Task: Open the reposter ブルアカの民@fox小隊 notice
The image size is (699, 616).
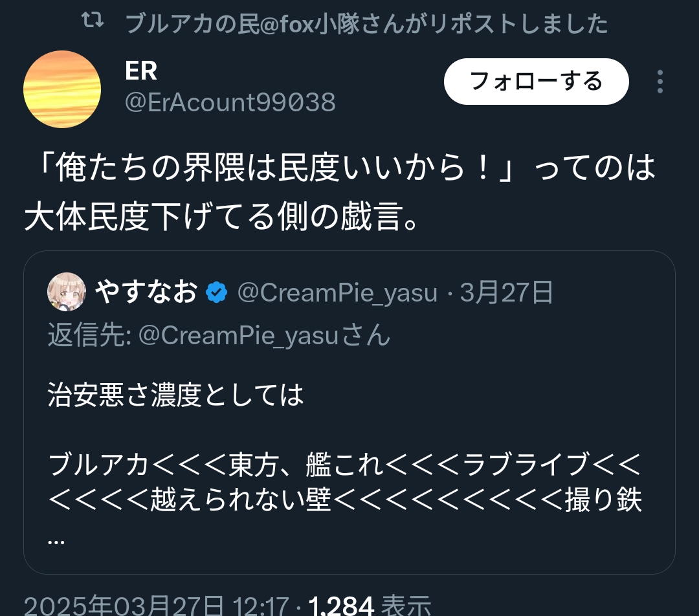Action: pyautogui.click(x=366, y=24)
